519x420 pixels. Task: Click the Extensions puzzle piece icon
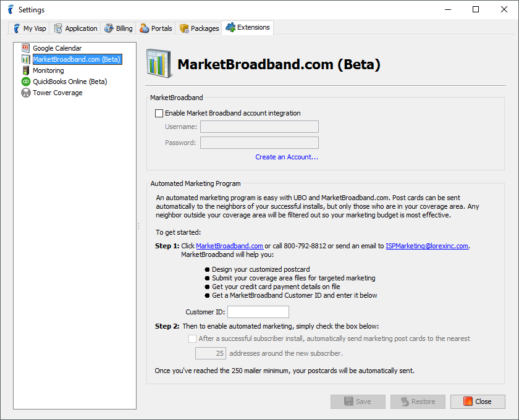pyautogui.click(x=230, y=27)
